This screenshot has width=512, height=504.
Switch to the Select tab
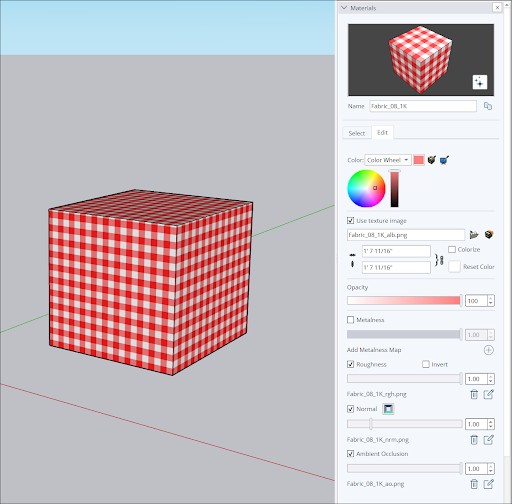(356, 133)
